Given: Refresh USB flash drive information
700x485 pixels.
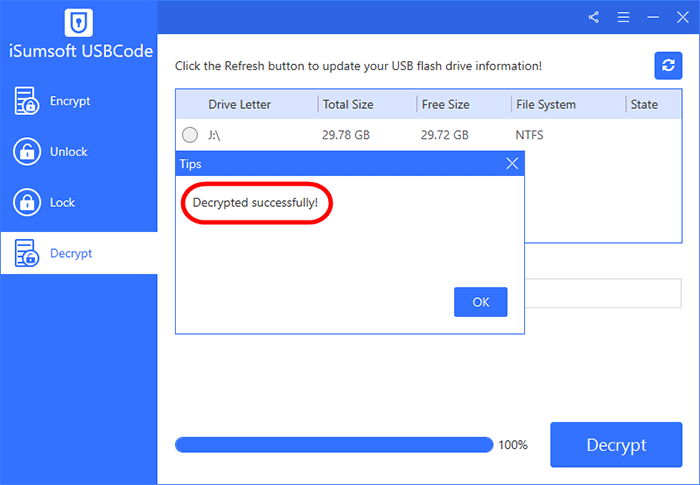Looking at the screenshot, I should click(x=668, y=66).
